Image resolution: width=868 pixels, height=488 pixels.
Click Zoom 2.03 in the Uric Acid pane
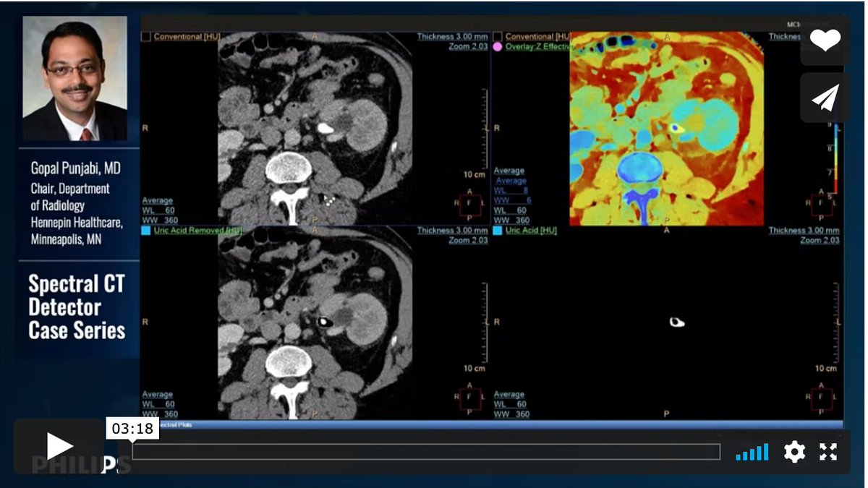tap(820, 241)
